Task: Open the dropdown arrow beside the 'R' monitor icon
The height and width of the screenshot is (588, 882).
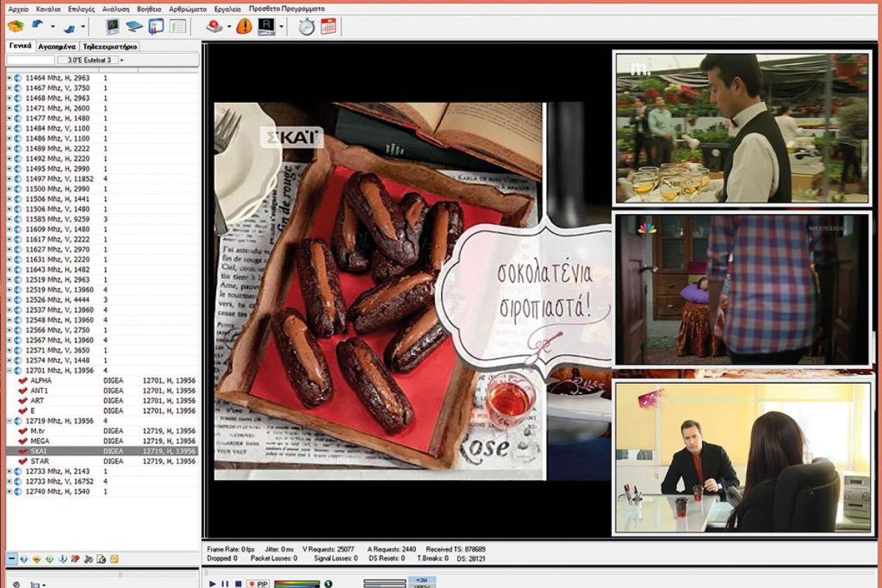Action: [282, 27]
